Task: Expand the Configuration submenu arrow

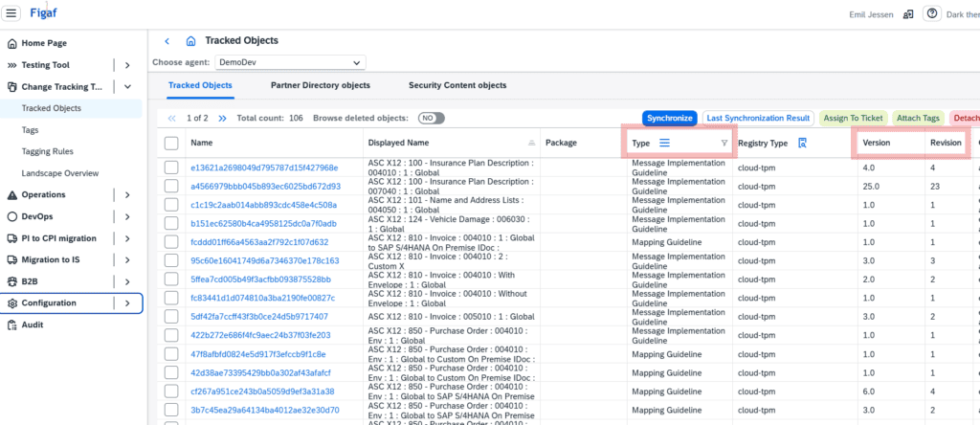Action: tap(127, 303)
